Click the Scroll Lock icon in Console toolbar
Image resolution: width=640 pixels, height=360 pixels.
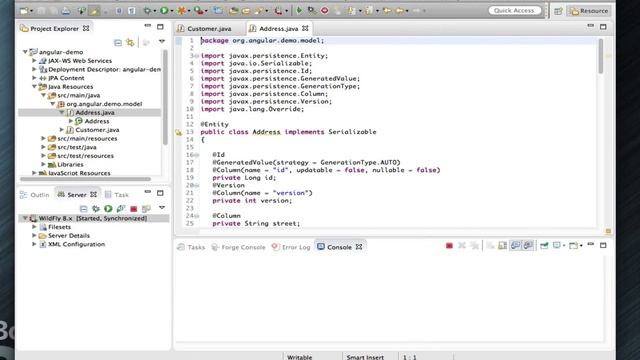[502, 245]
